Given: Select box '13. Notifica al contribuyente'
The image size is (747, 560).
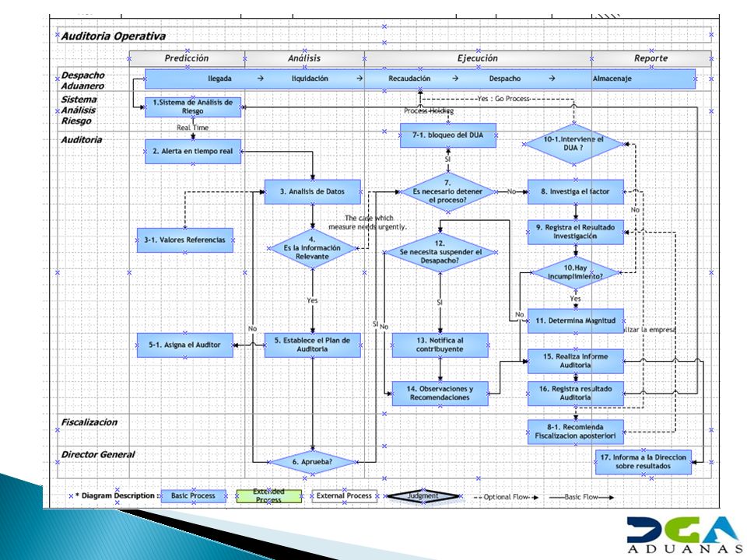Looking at the screenshot, I should [440, 345].
